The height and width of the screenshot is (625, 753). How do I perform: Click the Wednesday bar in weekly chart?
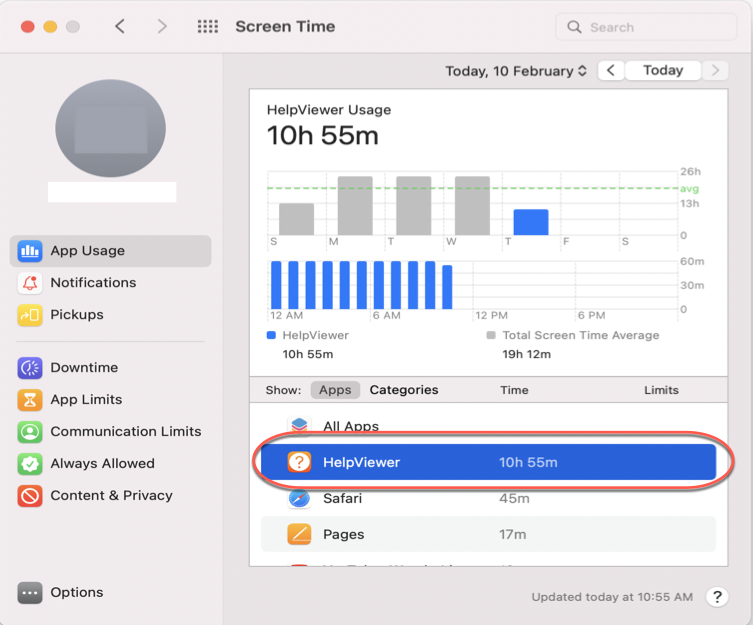(472, 206)
